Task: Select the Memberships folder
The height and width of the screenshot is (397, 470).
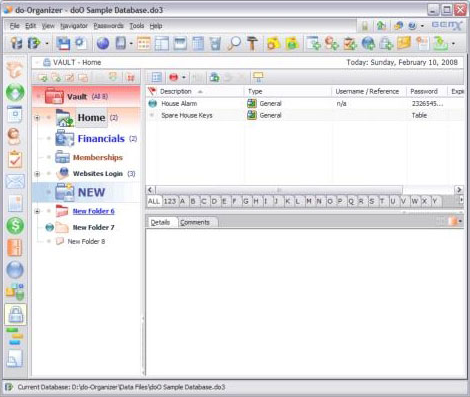Action: [98, 157]
